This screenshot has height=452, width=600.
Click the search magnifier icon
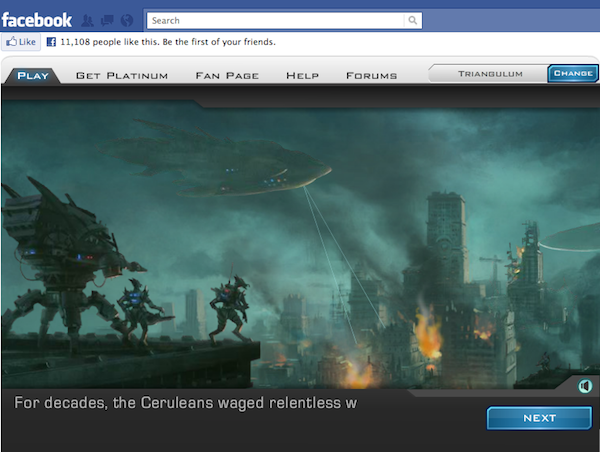(412, 20)
